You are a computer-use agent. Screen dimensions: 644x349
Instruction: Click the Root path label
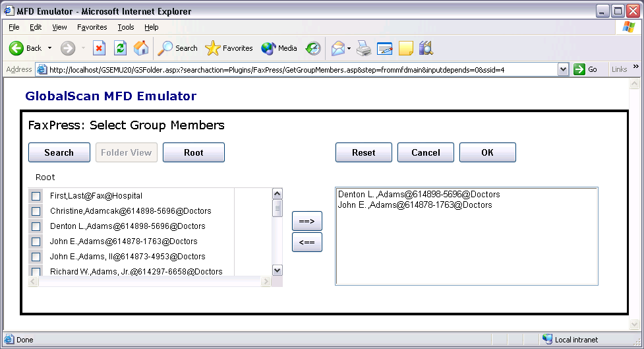[45, 177]
